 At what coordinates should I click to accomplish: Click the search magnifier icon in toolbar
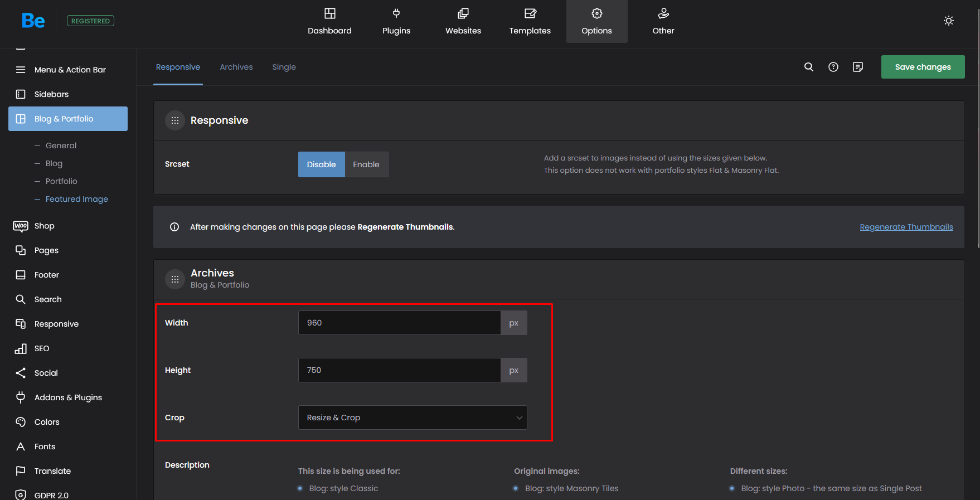point(809,67)
